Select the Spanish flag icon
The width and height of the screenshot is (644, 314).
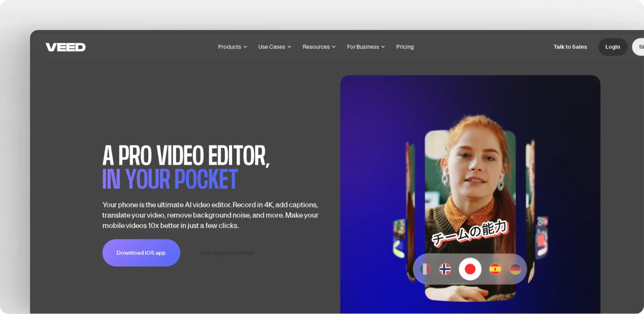click(495, 269)
